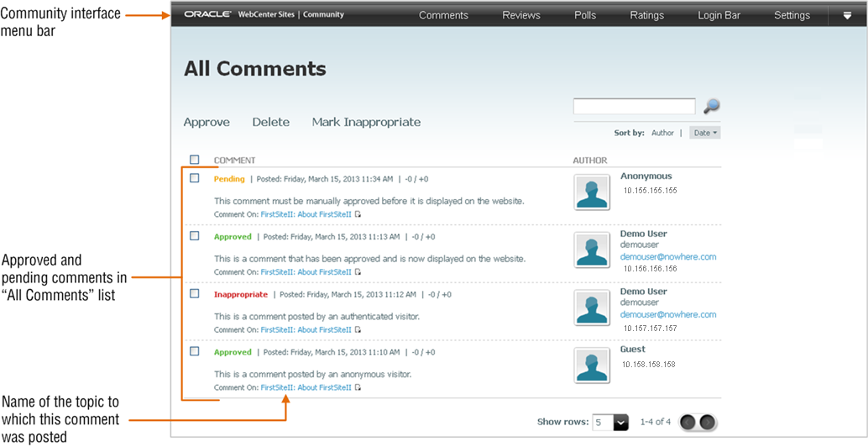868x447 pixels.
Task: Click the All Comments heading
Action: (x=255, y=69)
